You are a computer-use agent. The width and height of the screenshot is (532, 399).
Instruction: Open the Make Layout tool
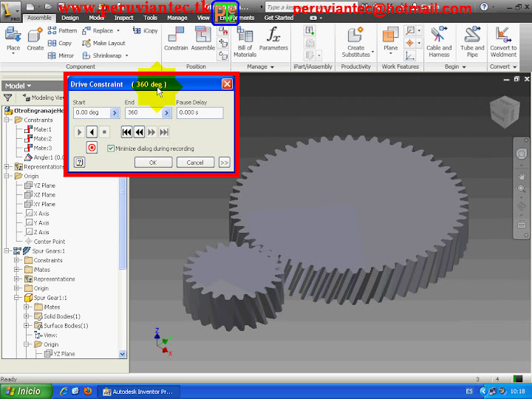103,43
